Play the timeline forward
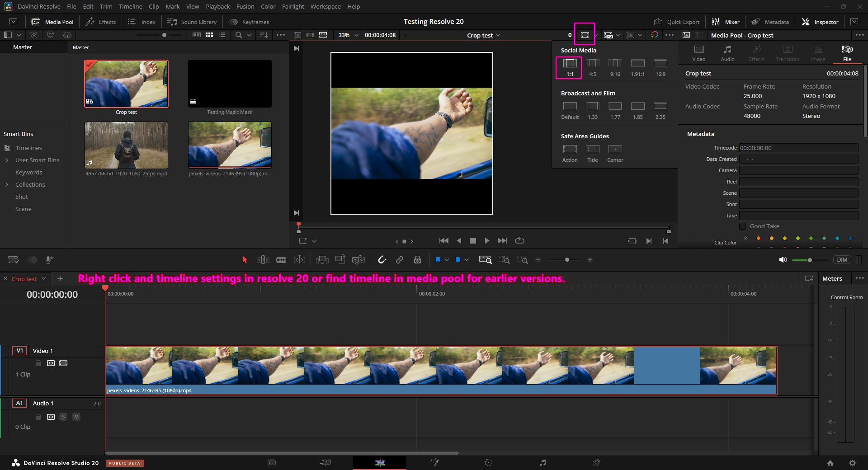868x470 pixels. [x=487, y=241]
